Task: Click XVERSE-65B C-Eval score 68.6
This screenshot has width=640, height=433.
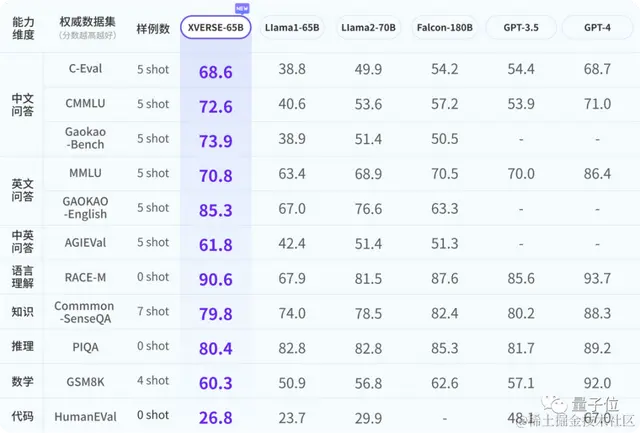Action: pyautogui.click(x=216, y=72)
